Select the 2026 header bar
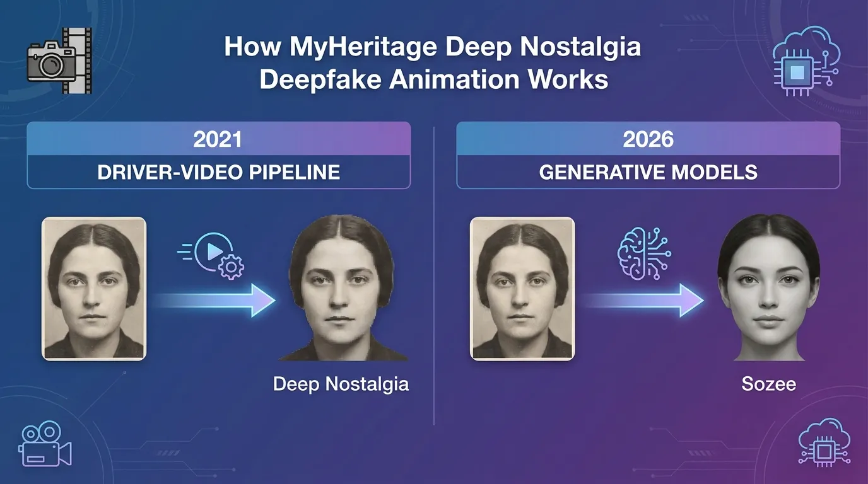The image size is (868, 484). pos(648,139)
